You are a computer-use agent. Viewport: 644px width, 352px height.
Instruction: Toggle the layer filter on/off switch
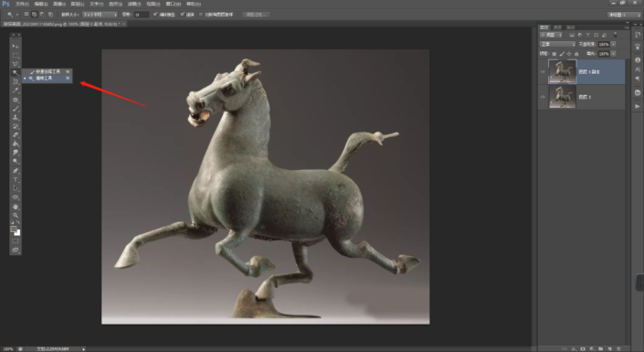pyautogui.click(x=615, y=35)
